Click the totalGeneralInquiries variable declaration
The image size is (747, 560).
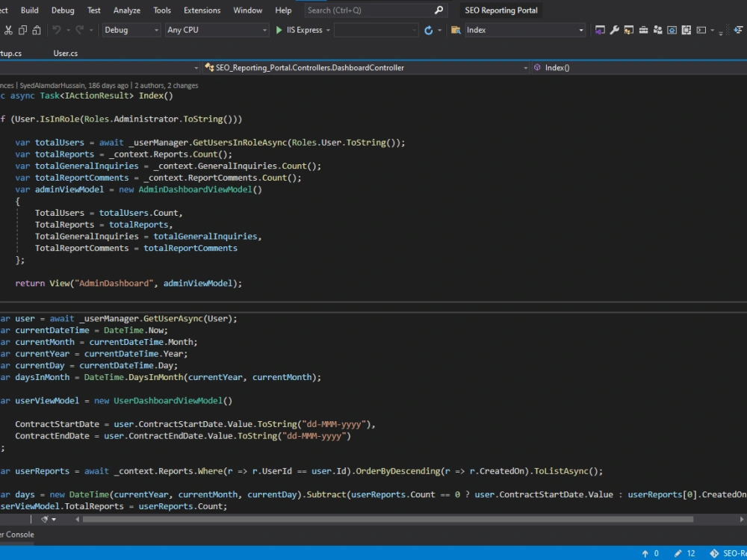click(x=87, y=167)
